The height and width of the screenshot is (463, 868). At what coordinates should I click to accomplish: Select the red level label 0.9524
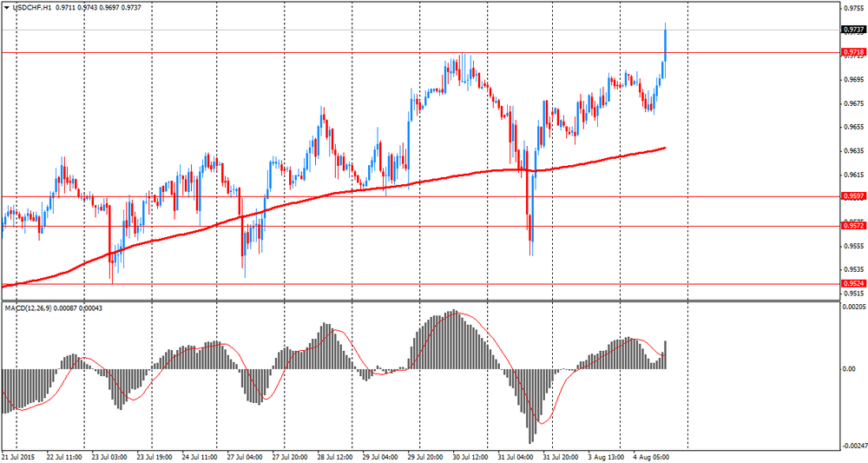pyautogui.click(x=853, y=283)
